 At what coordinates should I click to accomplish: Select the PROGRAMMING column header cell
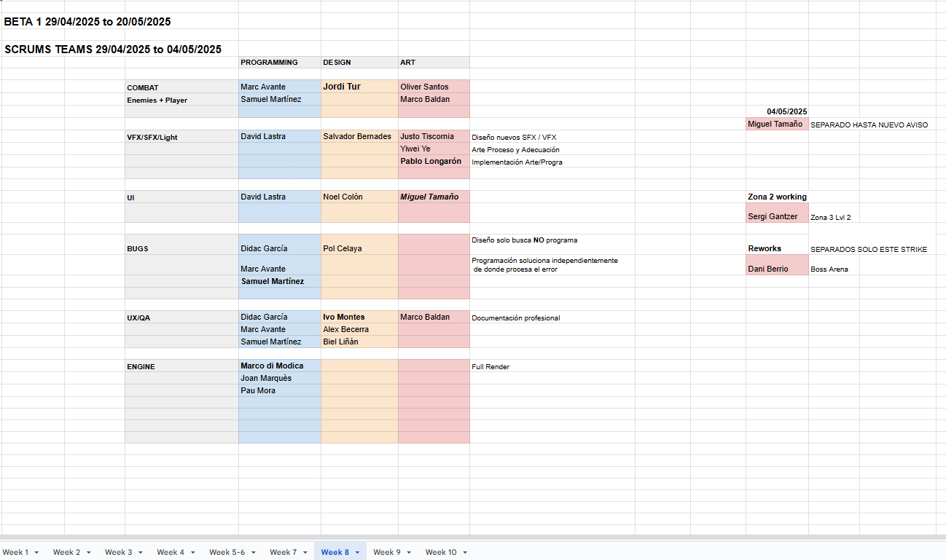pos(279,63)
